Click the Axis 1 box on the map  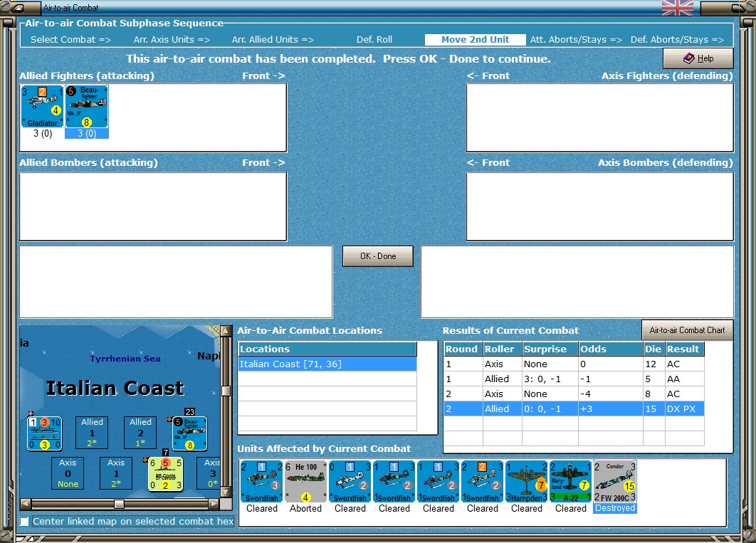116,473
